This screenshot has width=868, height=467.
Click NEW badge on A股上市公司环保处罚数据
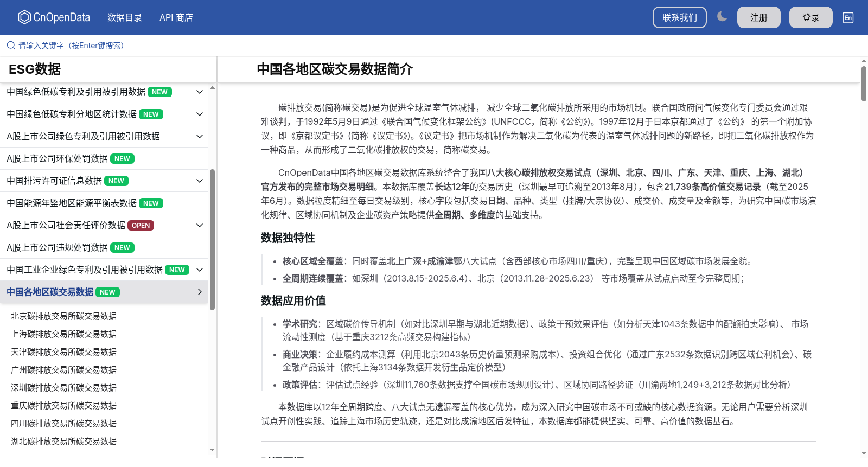(122, 159)
